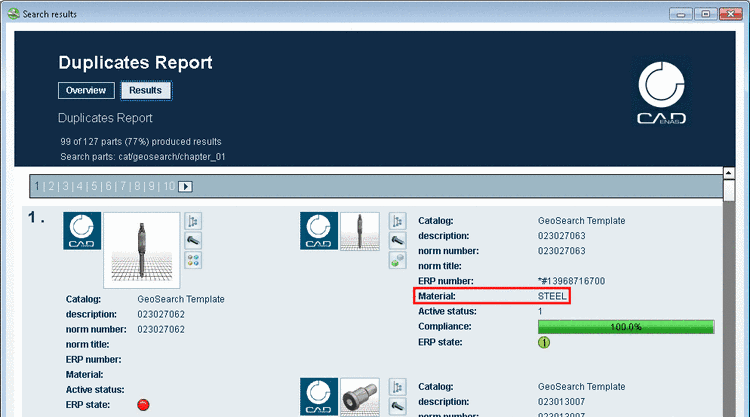
Task: Go to results page 6
Action: tap(109, 186)
